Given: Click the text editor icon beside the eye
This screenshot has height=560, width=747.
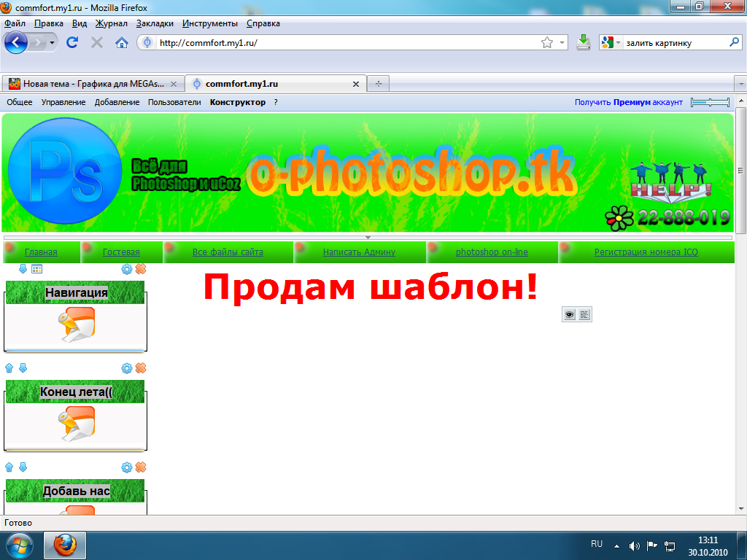Looking at the screenshot, I should [584, 314].
